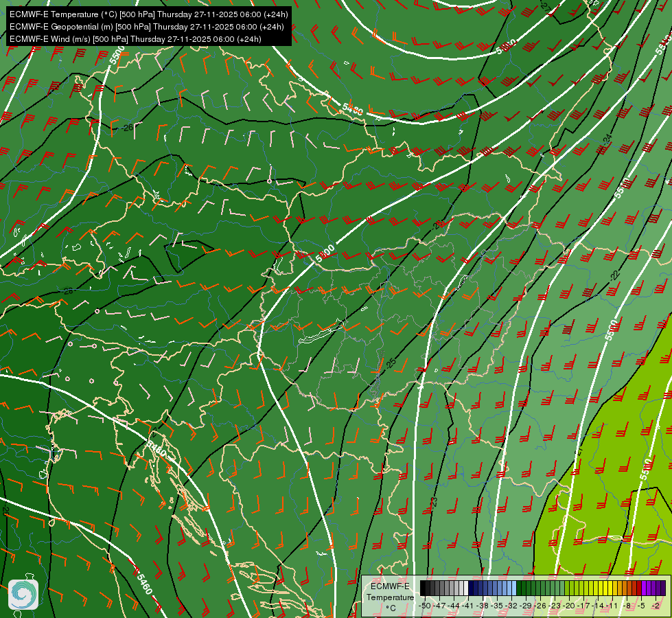The image size is (672, 618).
Task: Select the ECMWF-E Geopotential 500 hPa title line
Action: pos(146,27)
